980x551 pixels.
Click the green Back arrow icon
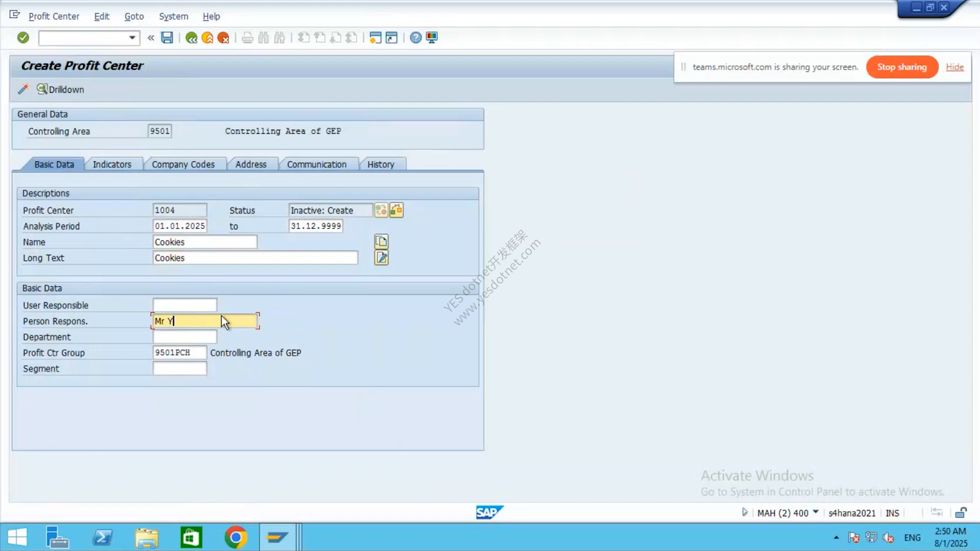tap(191, 38)
